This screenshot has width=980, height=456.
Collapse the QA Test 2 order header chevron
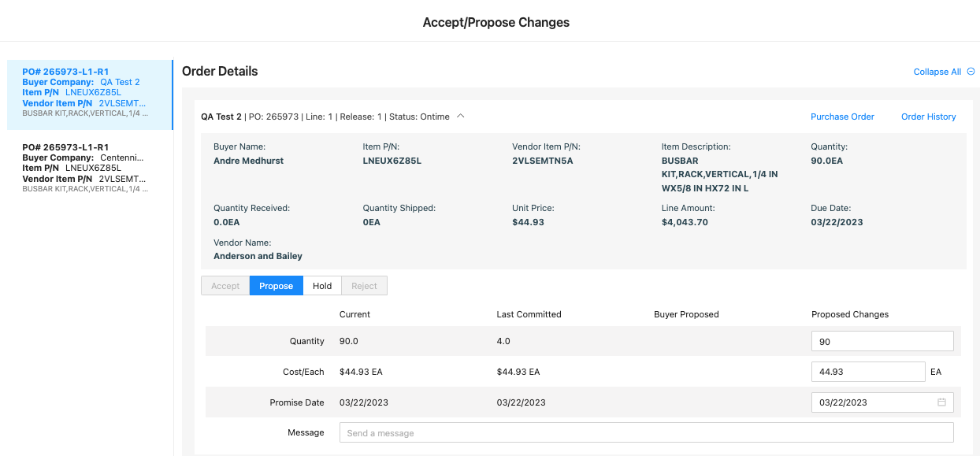click(461, 117)
